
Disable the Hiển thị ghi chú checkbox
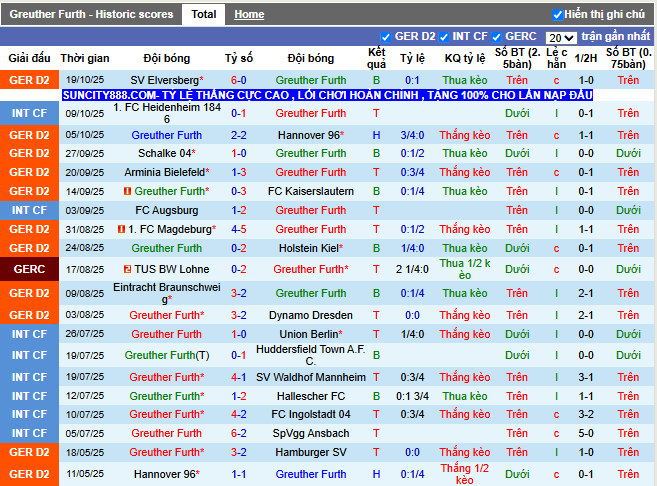(557, 15)
